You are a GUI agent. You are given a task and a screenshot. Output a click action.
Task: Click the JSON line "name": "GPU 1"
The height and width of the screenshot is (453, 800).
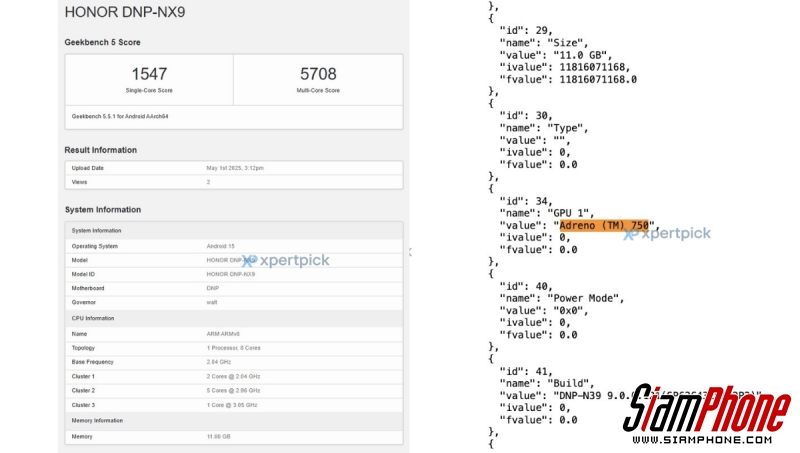(x=547, y=213)
